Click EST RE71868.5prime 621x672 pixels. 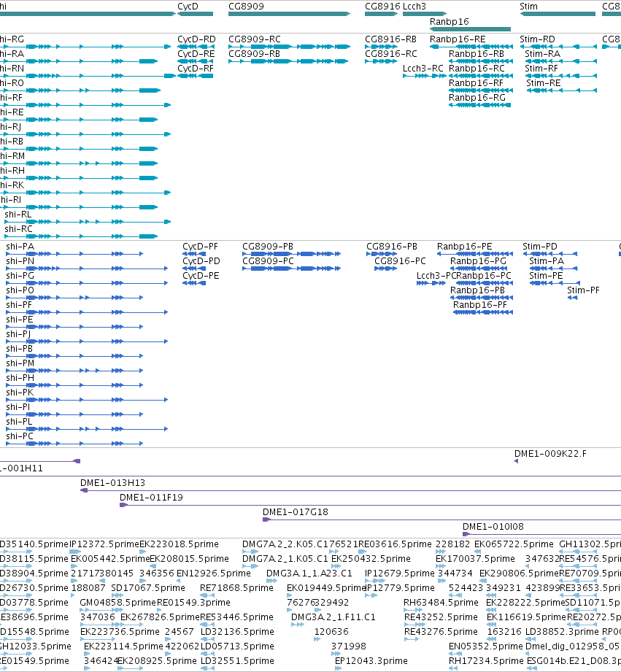[236, 587]
